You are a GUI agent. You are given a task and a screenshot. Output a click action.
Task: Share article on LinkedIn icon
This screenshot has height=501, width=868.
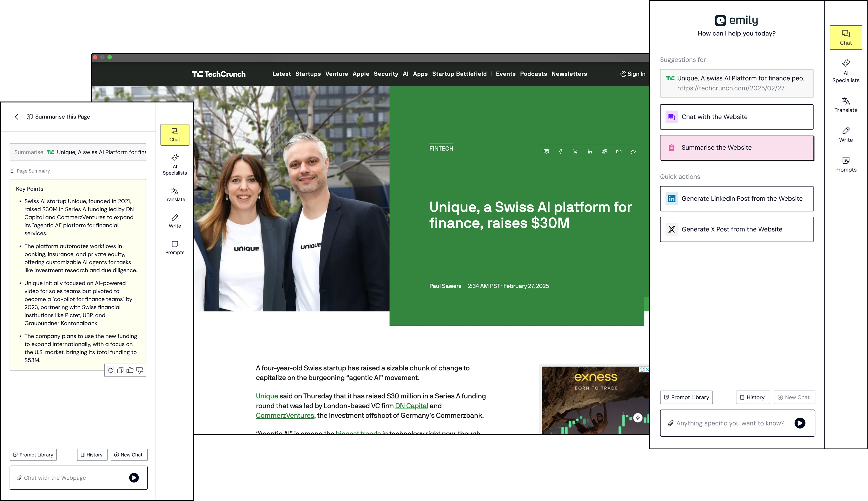coord(590,151)
